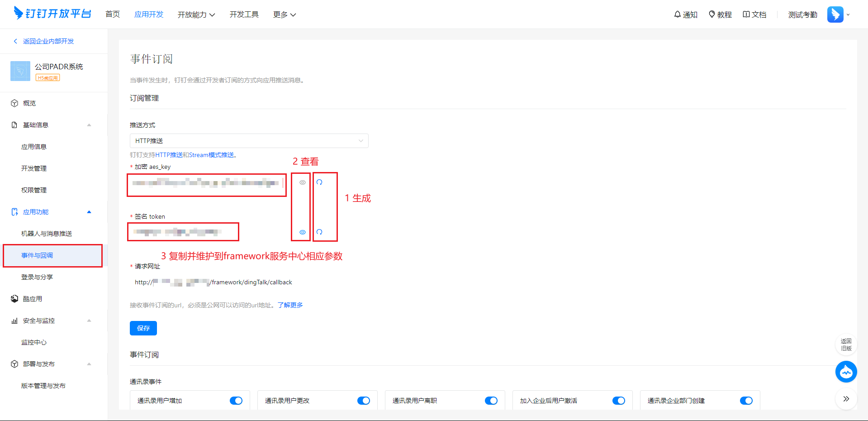Click the 基础信息 document icon
The height and width of the screenshot is (421, 868).
coord(14,125)
